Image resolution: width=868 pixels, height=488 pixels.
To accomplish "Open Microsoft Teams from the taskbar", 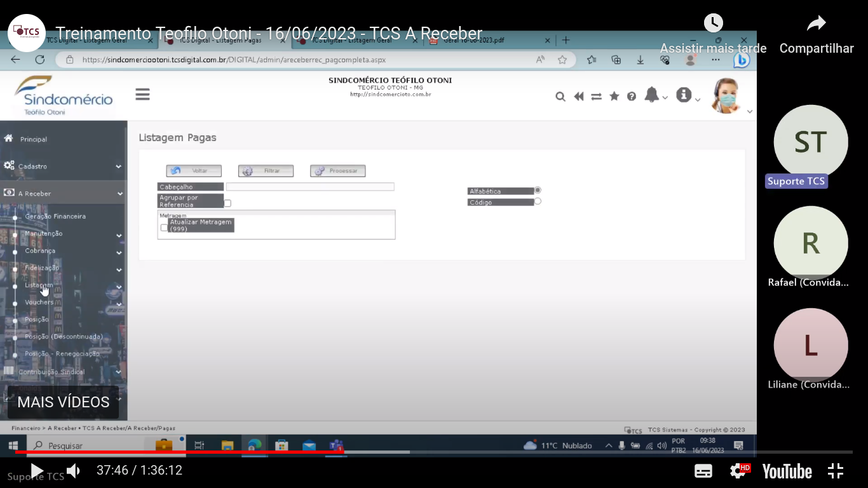I will [x=336, y=445].
